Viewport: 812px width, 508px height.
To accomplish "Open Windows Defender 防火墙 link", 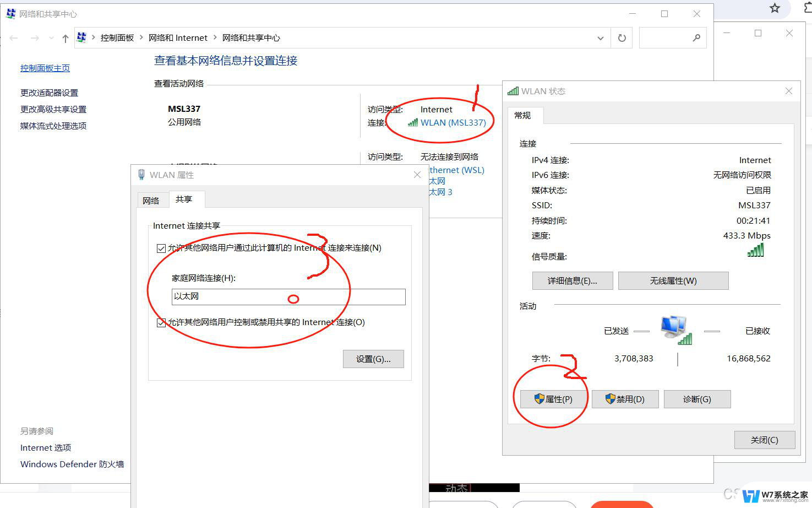I will tap(72, 464).
